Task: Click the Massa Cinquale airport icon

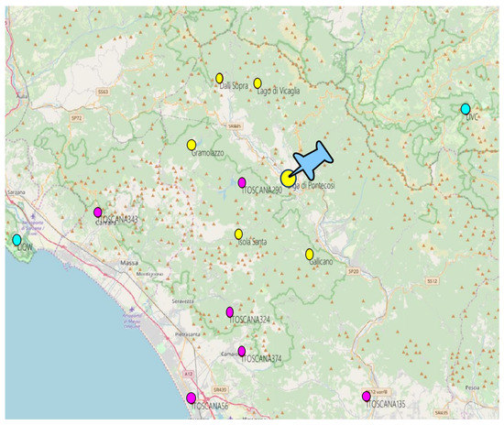Action: 132,309
